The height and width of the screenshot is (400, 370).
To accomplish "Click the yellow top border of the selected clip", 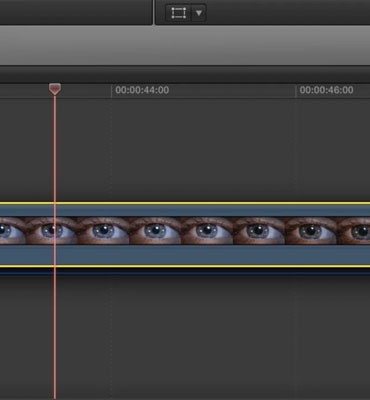I will pyautogui.click(x=185, y=203).
